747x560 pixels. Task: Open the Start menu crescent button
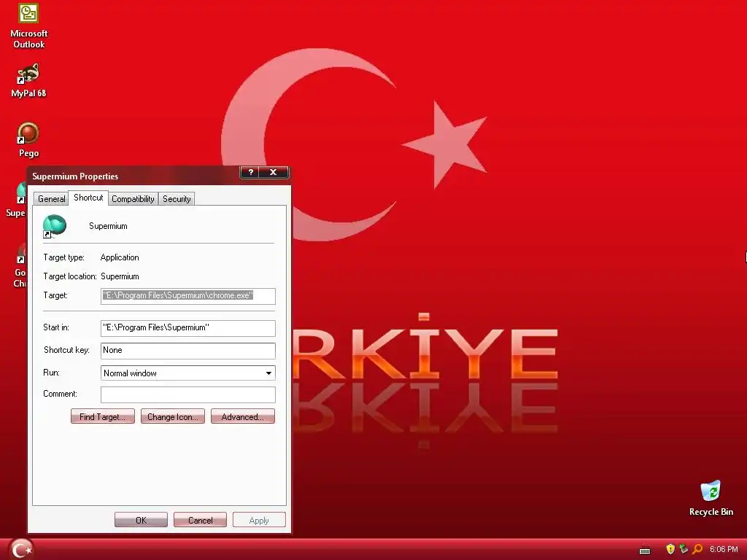pos(21,549)
